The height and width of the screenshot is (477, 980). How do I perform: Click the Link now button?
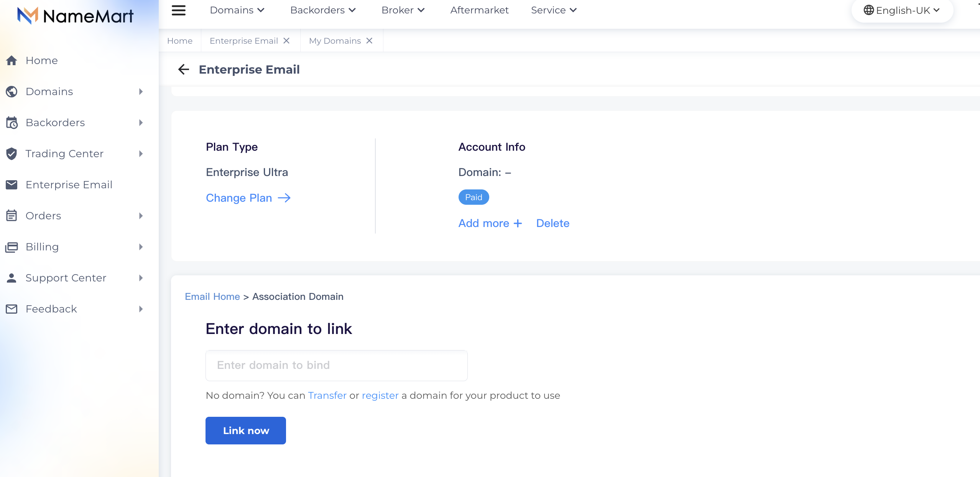tap(246, 431)
